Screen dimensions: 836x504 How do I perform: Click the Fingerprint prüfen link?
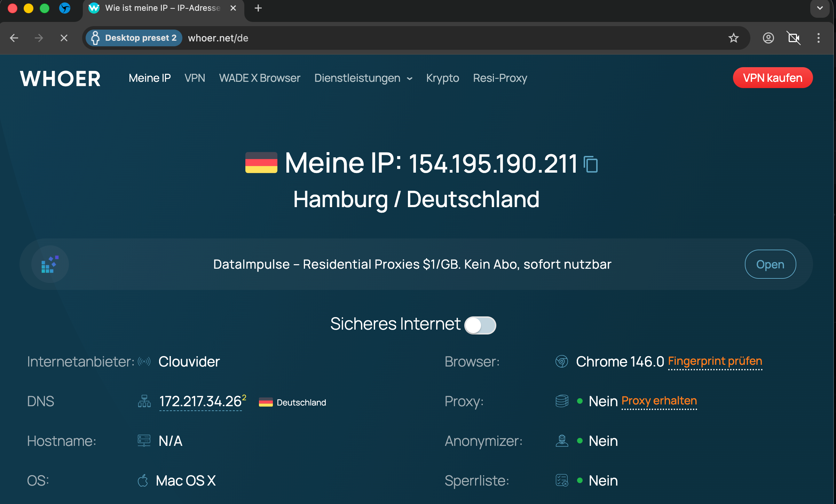(715, 361)
